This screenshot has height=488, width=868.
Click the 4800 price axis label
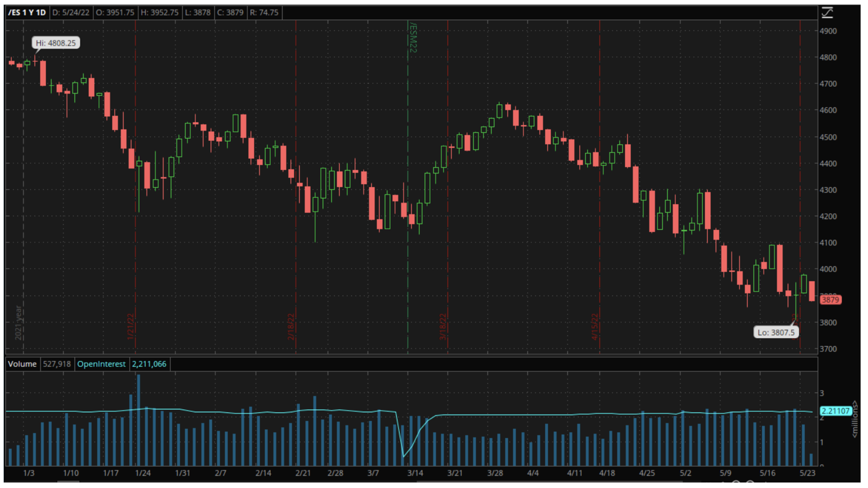(828, 58)
